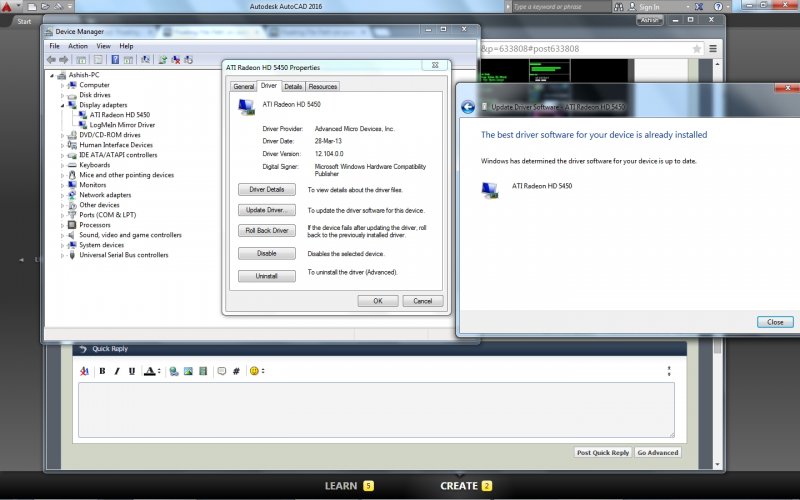This screenshot has height=500, width=800.
Task: Click the Go Advanced button
Action: (x=658, y=453)
